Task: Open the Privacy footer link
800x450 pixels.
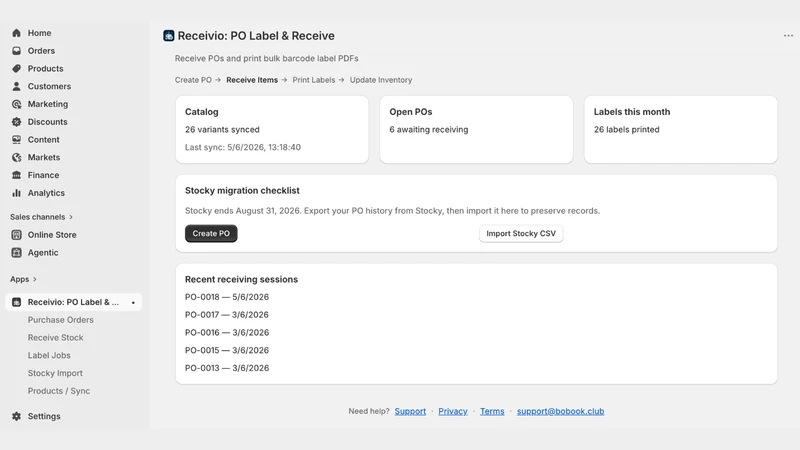Action: 453,411
